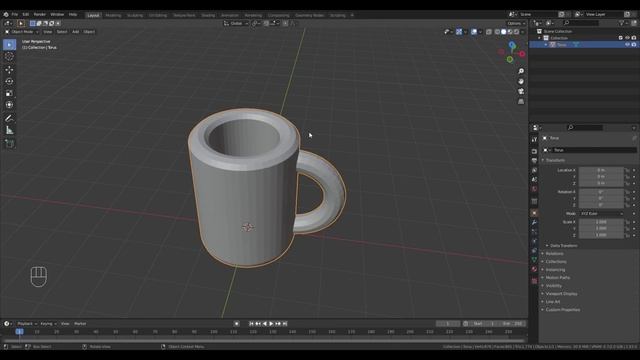Open the Render menu
Viewport: 640px width, 360px height.
(40, 14)
